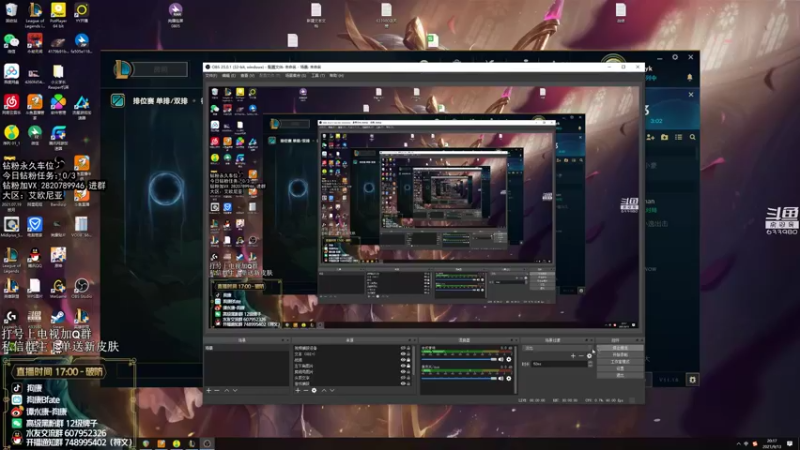Open Recycle Bin desktop icon

pos(11,13)
